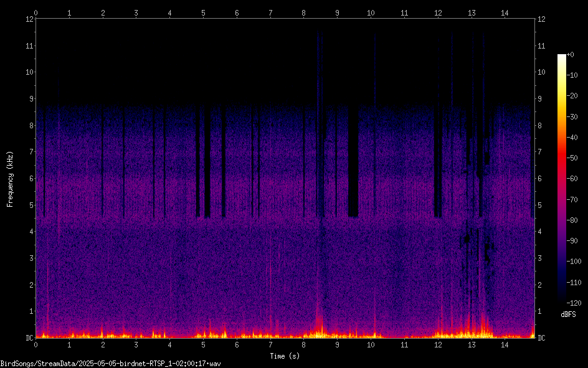Click the "-60" color scale label
The width and height of the screenshot is (588, 368).
pyautogui.click(x=572, y=179)
